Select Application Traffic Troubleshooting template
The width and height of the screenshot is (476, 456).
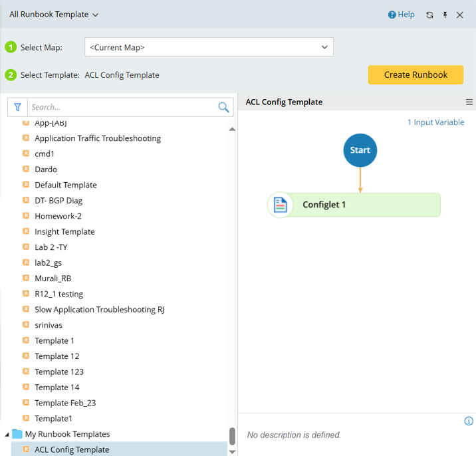[98, 138]
